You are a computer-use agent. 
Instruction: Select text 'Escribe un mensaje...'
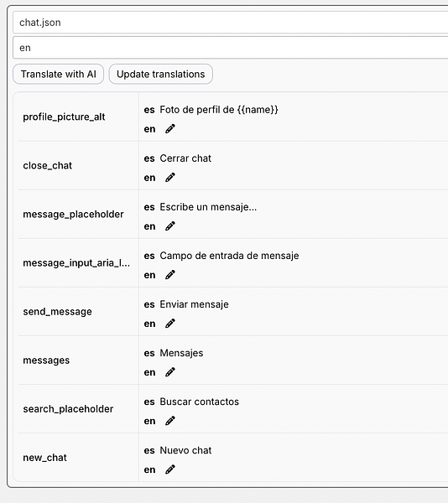208,207
